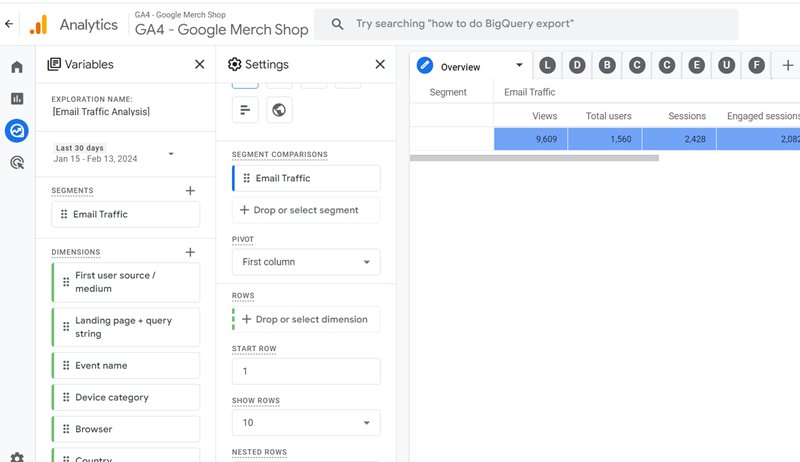The height and width of the screenshot is (462, 800).
Task: Open the Explore icon in sidebar
Action: 17,131
